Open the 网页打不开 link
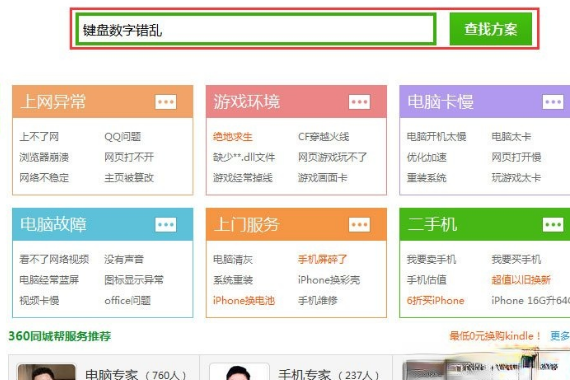The height and width of the screenshot is (380, 570). point(129,157)
